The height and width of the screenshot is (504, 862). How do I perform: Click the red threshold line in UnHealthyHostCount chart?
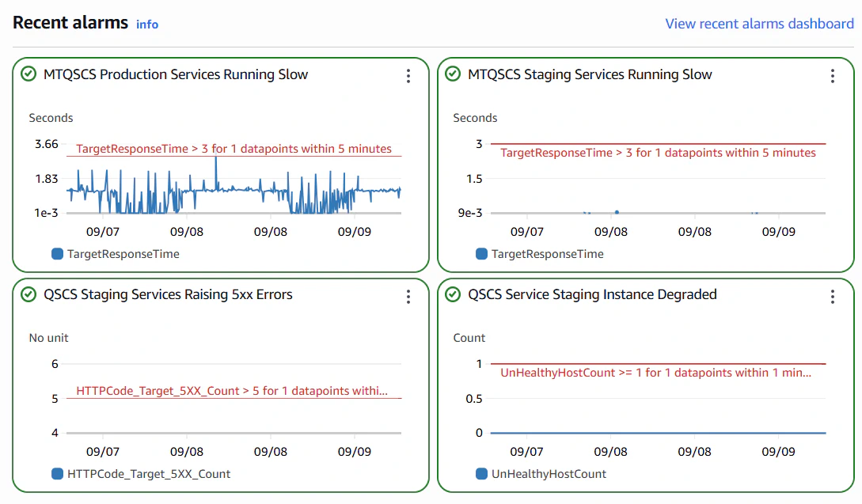(657, 364)
